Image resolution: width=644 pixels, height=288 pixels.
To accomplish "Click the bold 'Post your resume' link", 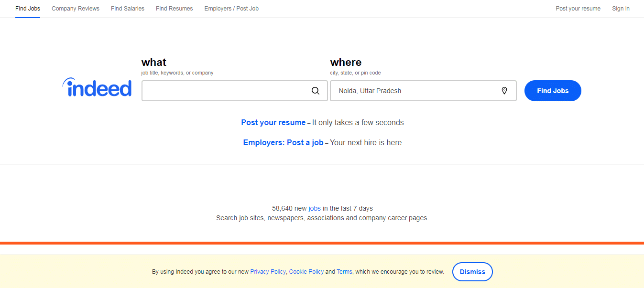I will pos(273,123).
